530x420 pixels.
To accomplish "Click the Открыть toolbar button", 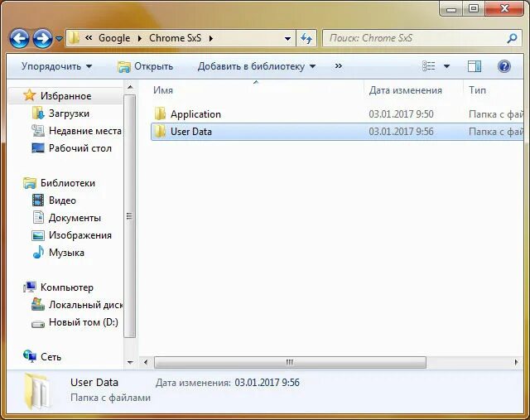I will (145, 66).
